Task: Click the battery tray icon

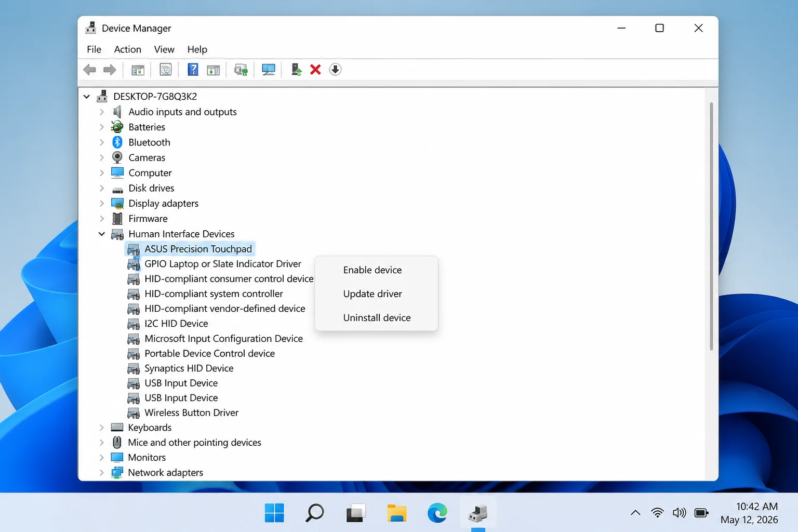Action: 701,513
